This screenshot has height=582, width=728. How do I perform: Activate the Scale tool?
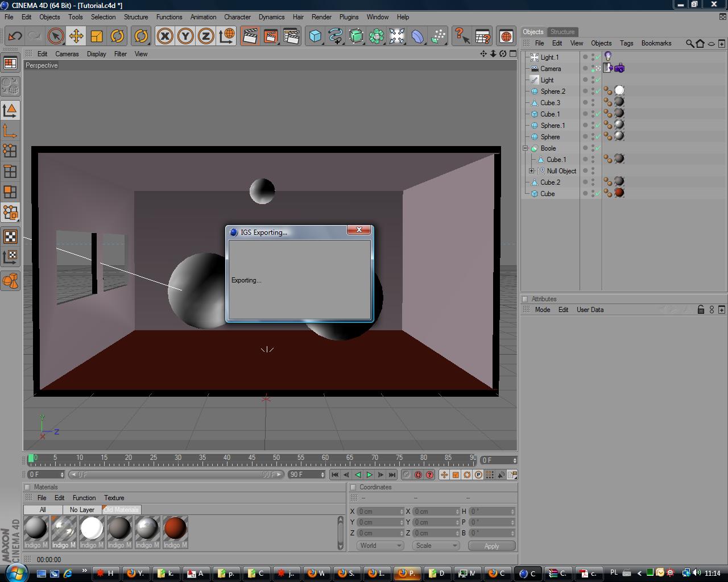point(96,36)
